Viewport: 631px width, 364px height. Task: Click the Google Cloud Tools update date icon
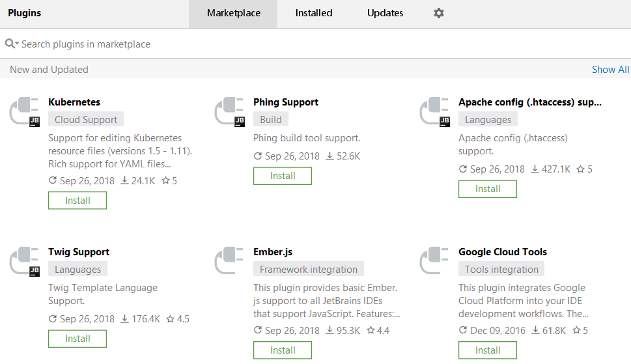pos(463,330)
